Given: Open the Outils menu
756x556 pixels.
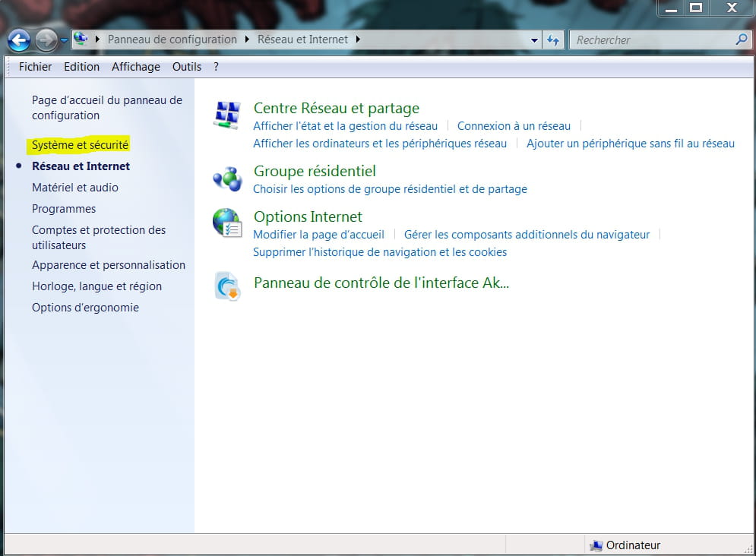Looking at the screenshot, I should [x=187, y=67].
